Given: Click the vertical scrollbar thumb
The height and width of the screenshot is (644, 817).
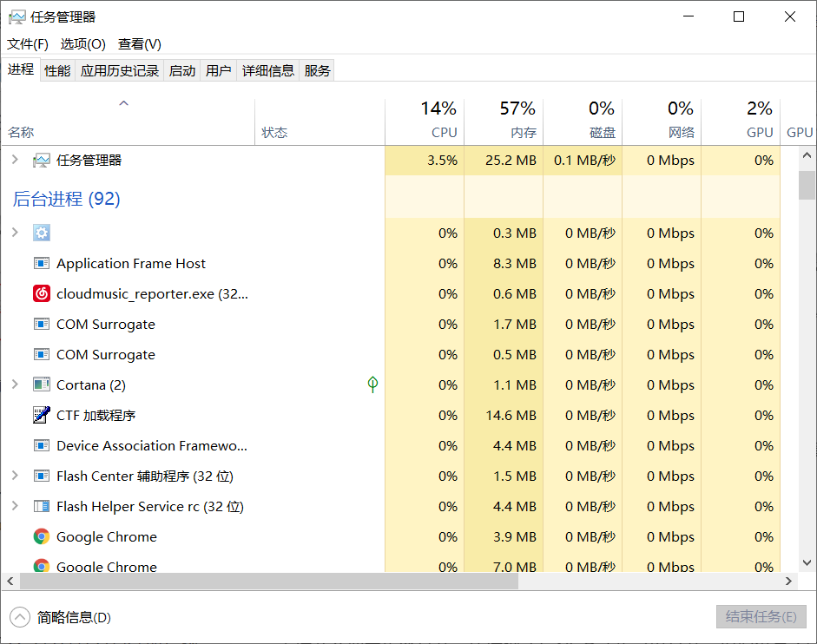Looking at the screenshot, I should (x=807, y=185).
